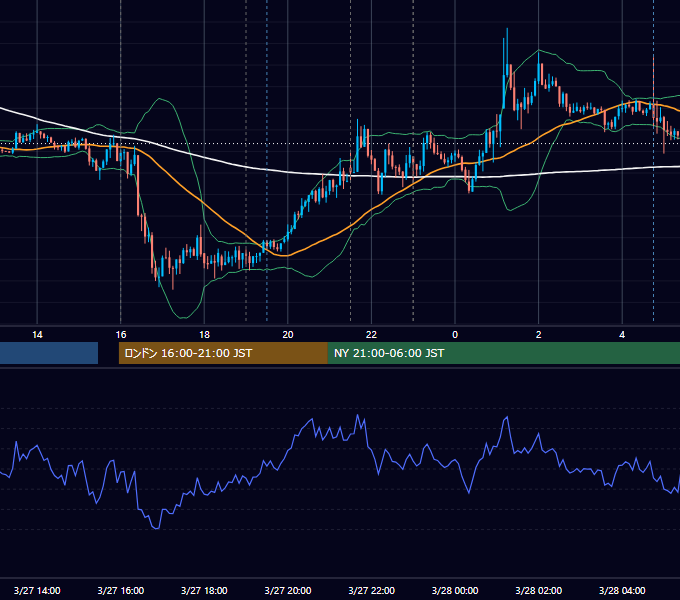Click the 3/27 18:00 date label
The width and height of the screenshot is (680, 600).
[x=204, y=590]
